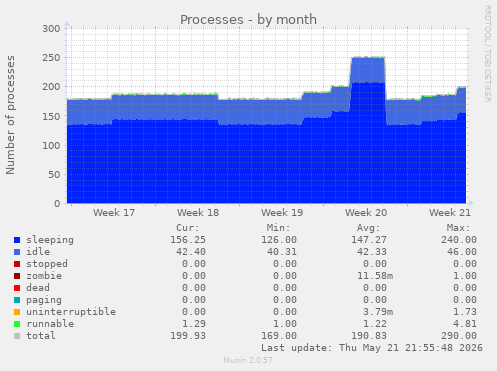
Task: Click total current value 199.93
Action: pos(188,336)
